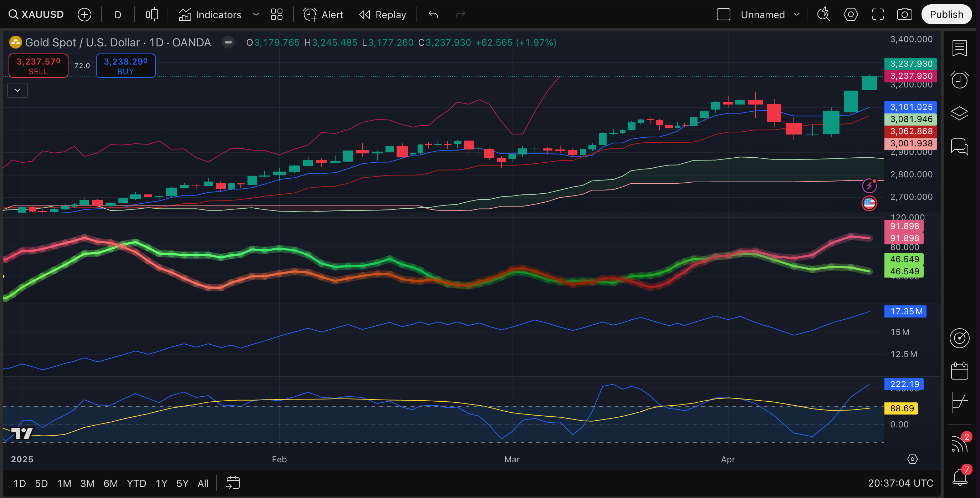Open indicator templates grid icon
980x498 pixels.
click(x=277, y=15)
